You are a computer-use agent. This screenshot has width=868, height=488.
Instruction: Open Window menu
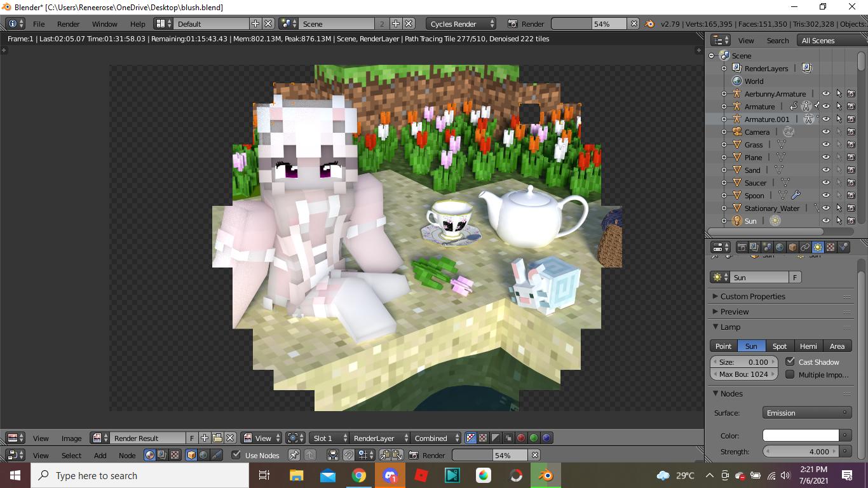[x=104, y=24]
